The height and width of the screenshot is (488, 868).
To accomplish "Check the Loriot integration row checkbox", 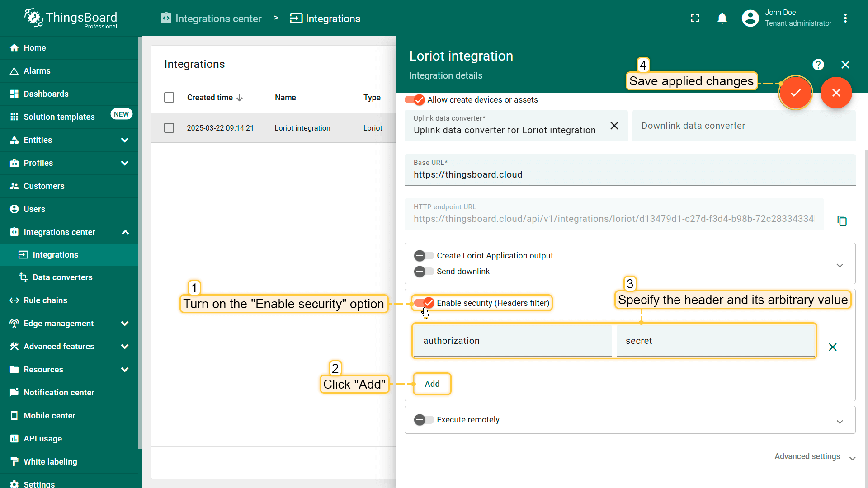I will (x=169, y=128).
